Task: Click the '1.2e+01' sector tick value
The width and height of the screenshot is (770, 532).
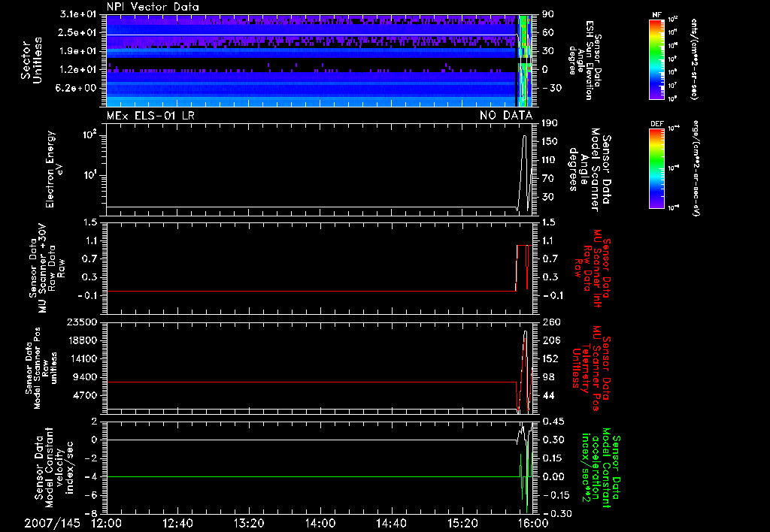Action: [x=78, y=70]
